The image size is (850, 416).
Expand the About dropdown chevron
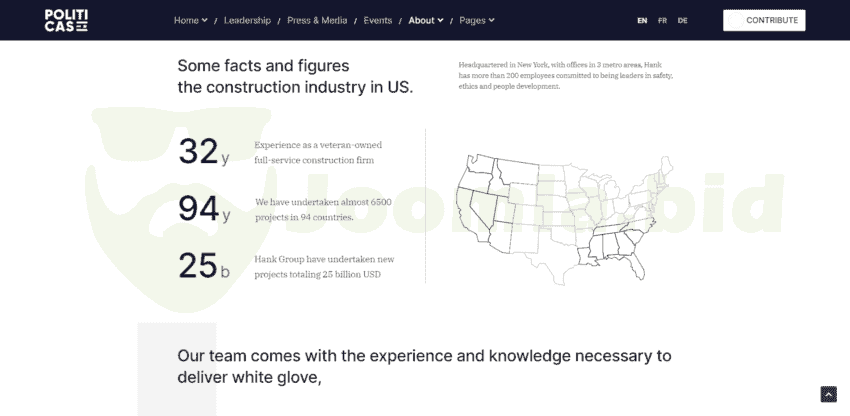440,20
